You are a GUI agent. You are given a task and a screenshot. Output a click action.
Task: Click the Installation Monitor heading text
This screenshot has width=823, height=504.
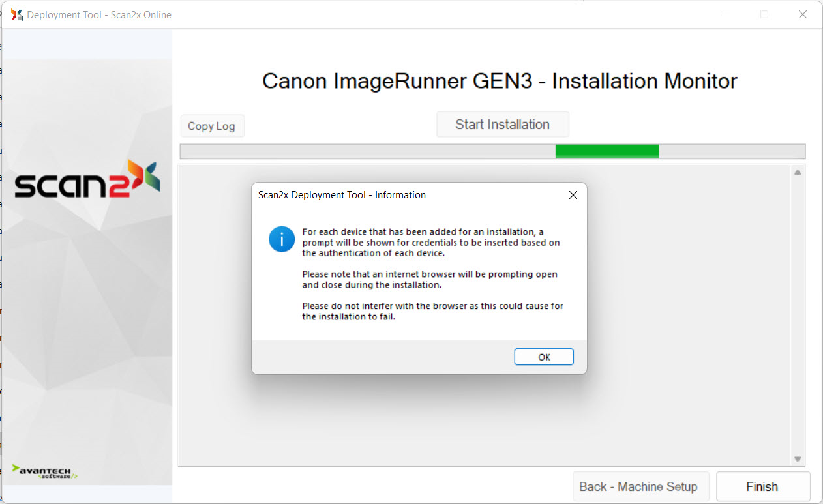(500, 81)
